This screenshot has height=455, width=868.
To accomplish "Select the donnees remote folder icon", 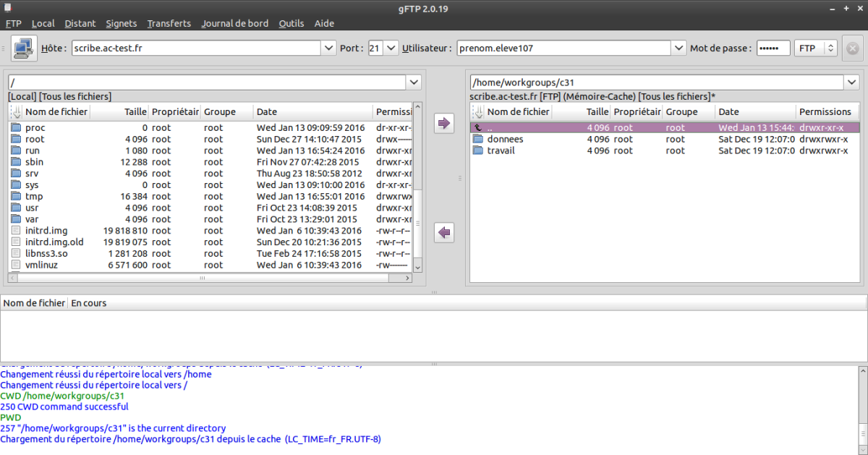I will click(477, 139).
